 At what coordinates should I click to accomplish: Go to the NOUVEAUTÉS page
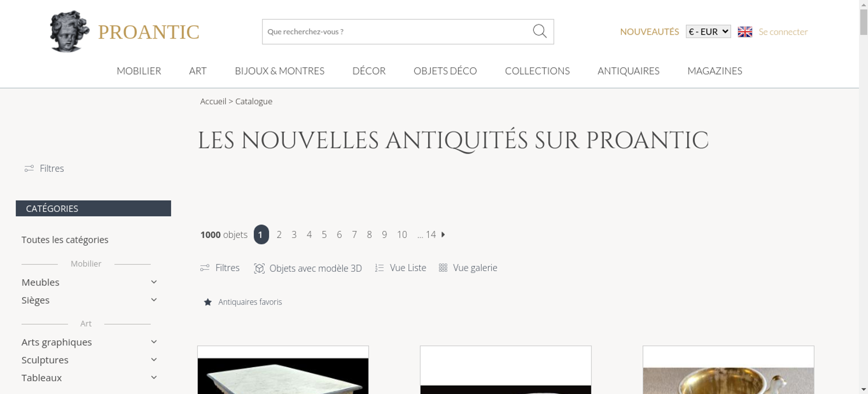649,32
